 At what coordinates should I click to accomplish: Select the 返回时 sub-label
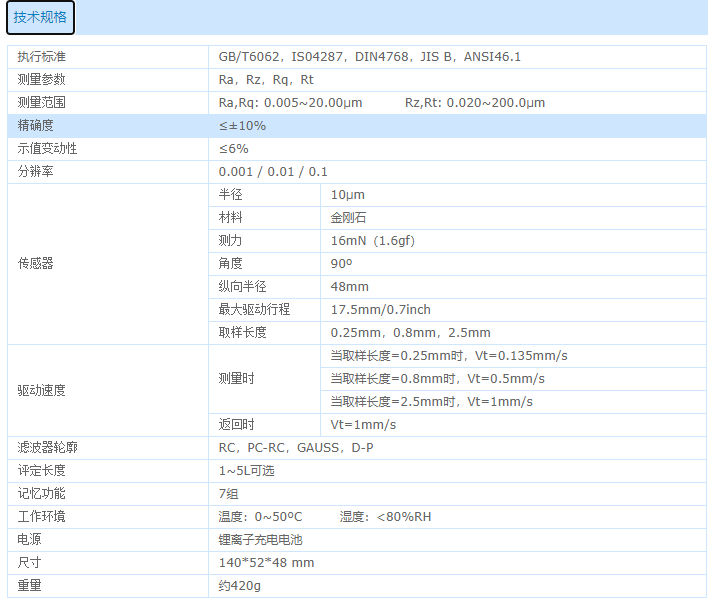click(236, 425)
